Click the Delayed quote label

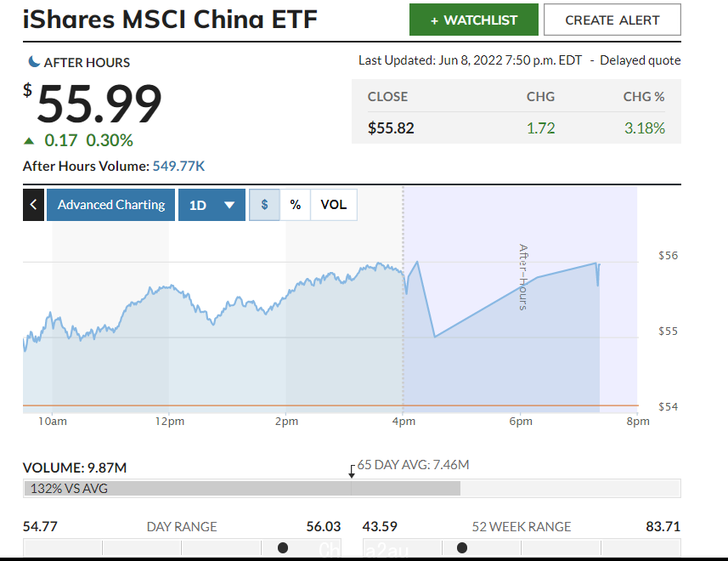(641, 60)
